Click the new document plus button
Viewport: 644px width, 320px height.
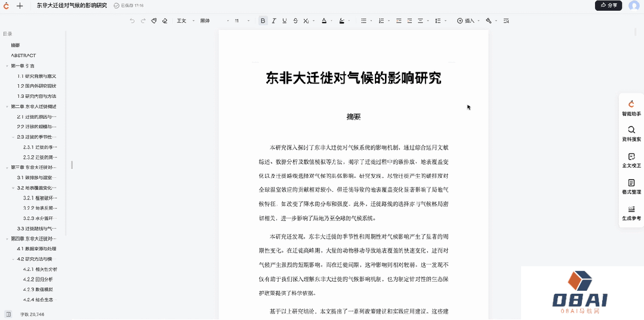[x=20, y=5]
